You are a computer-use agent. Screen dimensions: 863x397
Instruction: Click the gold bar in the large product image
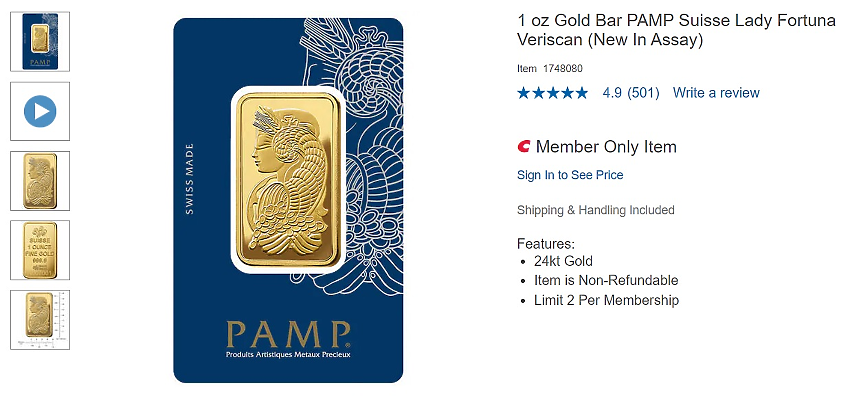coord(288,180)
